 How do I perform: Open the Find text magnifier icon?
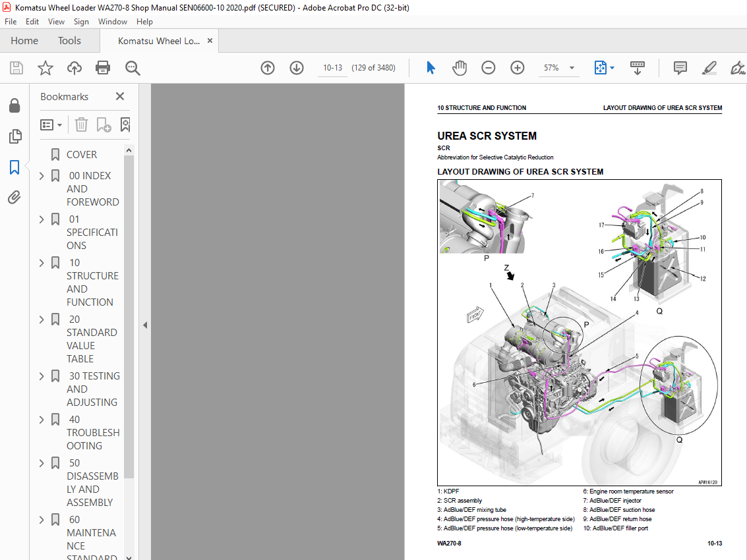pyautogui.click(x=133, y=68)
